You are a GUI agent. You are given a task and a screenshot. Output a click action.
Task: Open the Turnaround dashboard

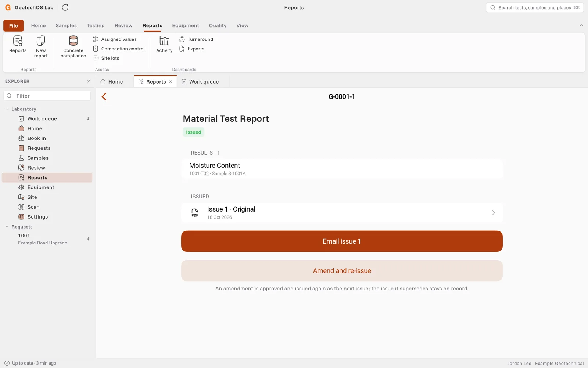pyautogui.click(x=196, y=39)
